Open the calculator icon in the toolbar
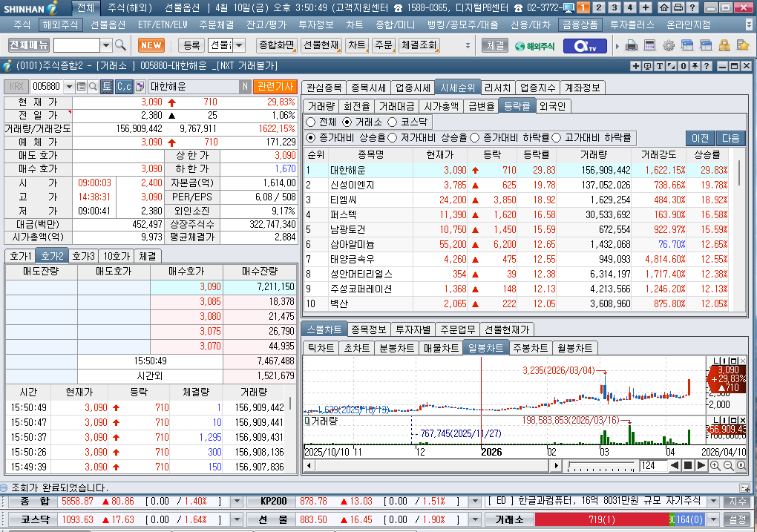 tap(650, 46)
